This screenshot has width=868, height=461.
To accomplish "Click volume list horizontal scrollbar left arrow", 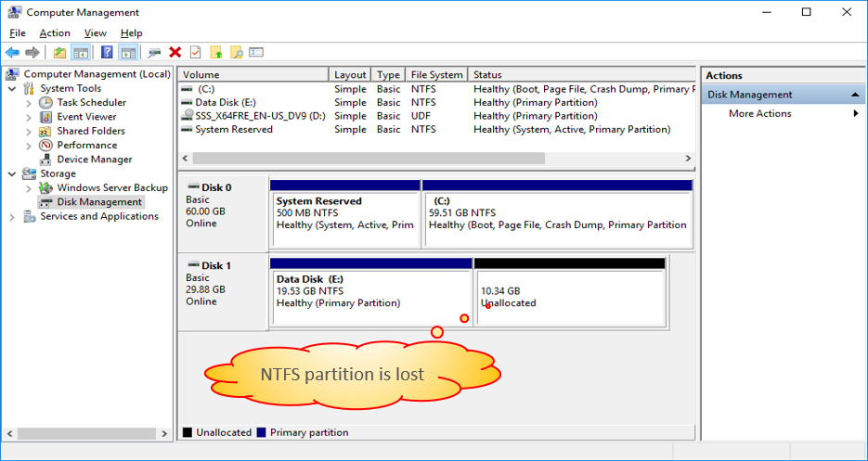I will tap(186, 159).
